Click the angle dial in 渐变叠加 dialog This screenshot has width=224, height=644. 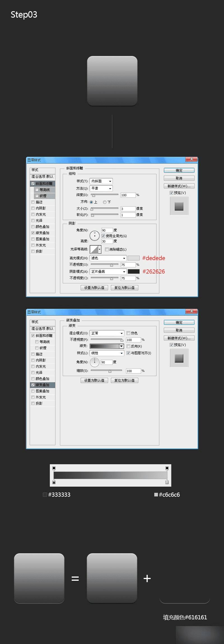(x=95, y=362)
